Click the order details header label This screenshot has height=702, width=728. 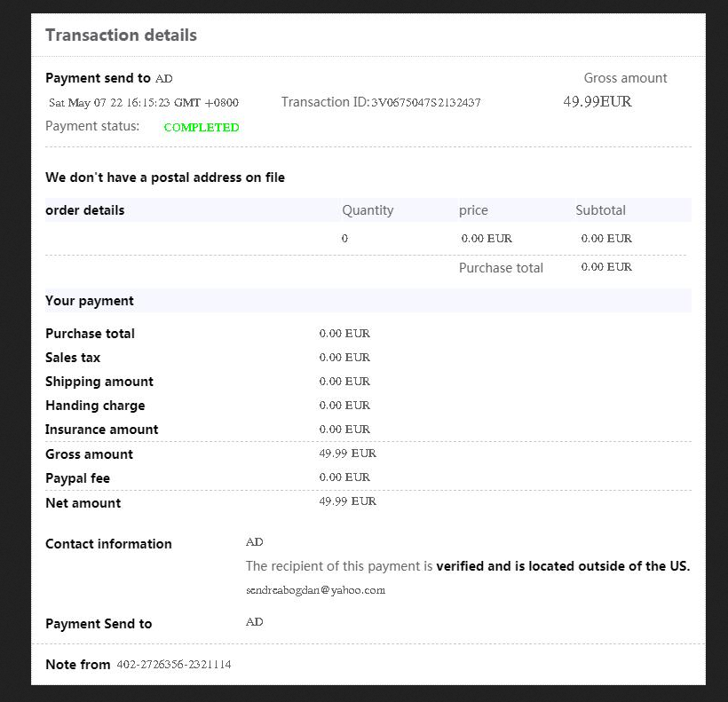85,210
